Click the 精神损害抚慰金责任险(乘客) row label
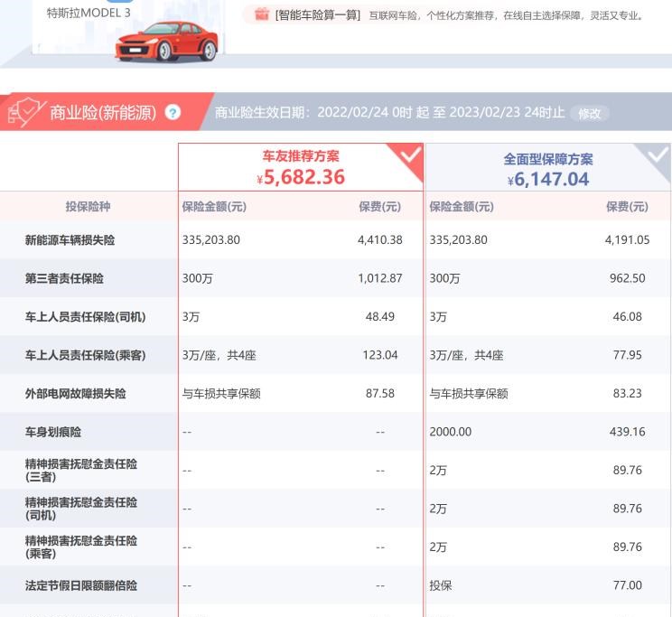This screenshot has height=617, width=672. [81, 547]
